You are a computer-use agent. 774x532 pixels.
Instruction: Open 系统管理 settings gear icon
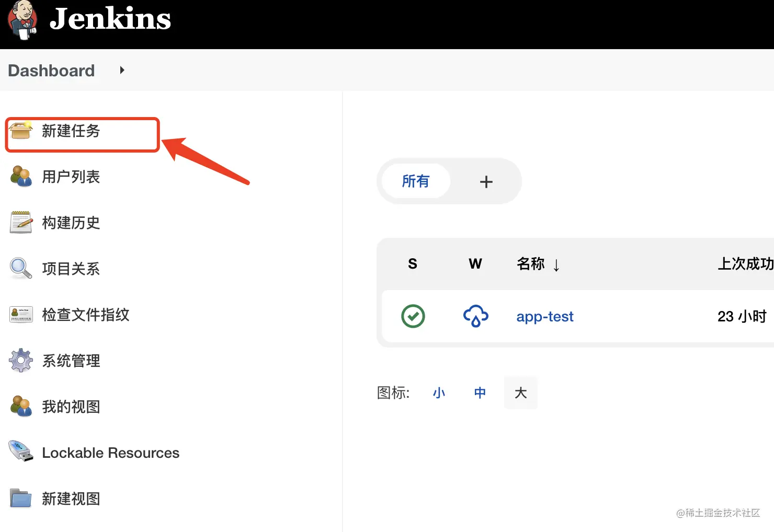pyautogui.click(x=20, y=360)
